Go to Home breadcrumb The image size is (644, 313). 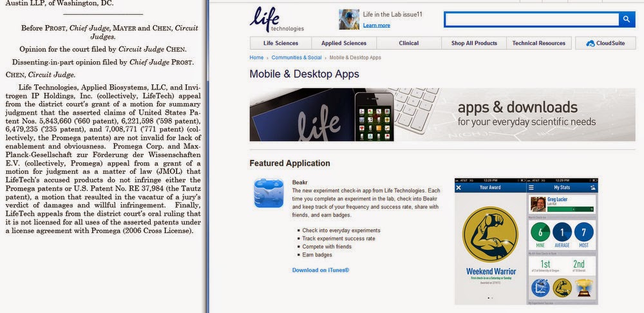point(256,57)
